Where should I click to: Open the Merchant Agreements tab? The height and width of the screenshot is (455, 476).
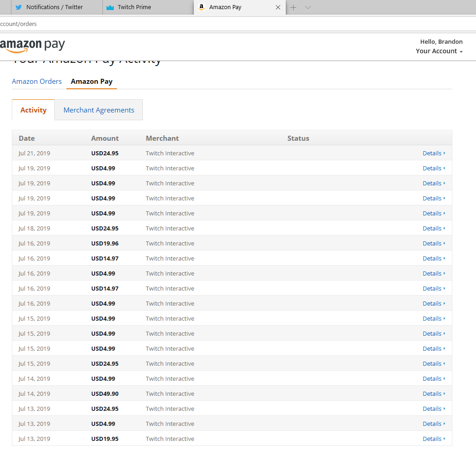coord(99,110)
